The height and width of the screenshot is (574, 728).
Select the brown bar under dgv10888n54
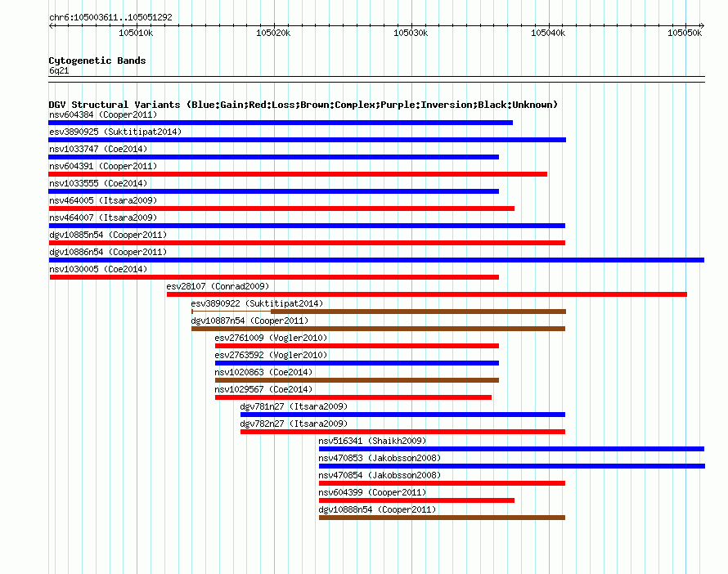click(442, 518)
